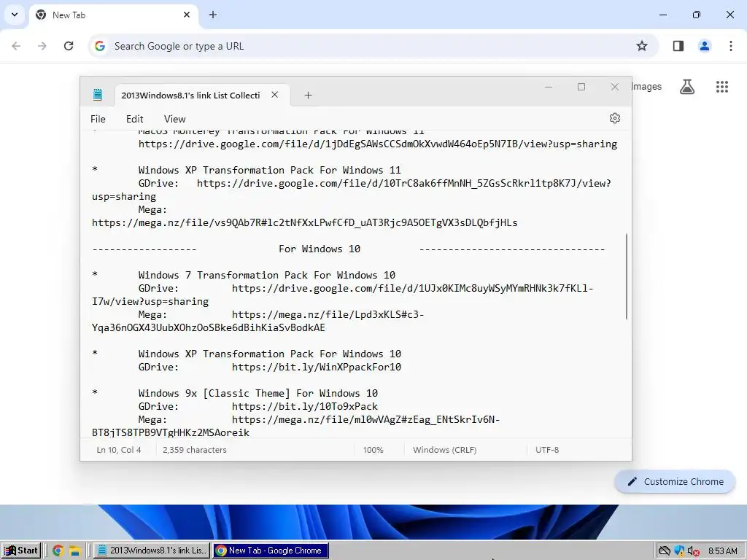Viewport: 747px width, 560px height.
Task: Click the cloud sync tray icon
Action: (x=664, y=551)
